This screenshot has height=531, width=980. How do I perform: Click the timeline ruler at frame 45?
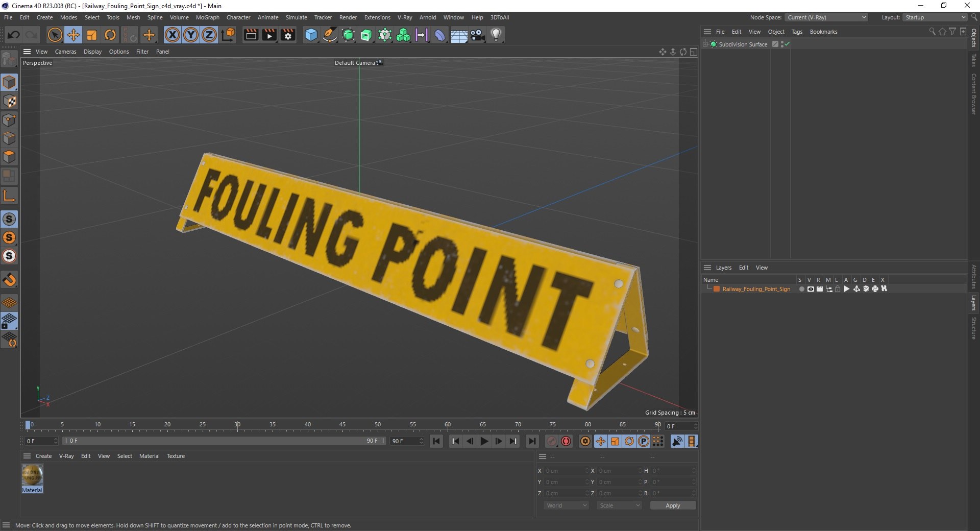click(x=342, y=425)
